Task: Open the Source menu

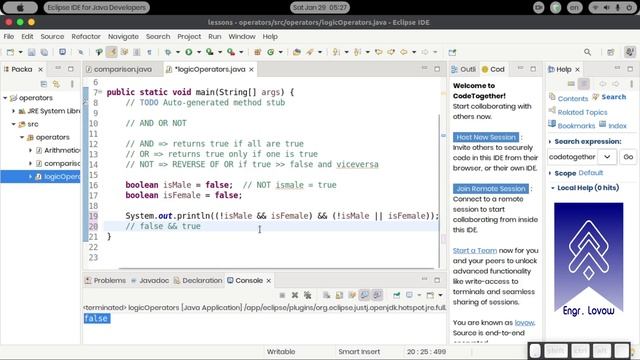Action: [x=52, y=36]
